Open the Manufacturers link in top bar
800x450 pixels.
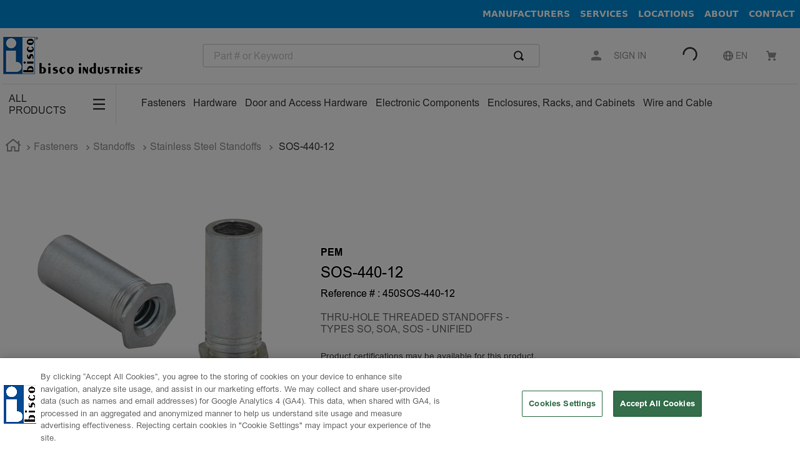coord(526,14)
